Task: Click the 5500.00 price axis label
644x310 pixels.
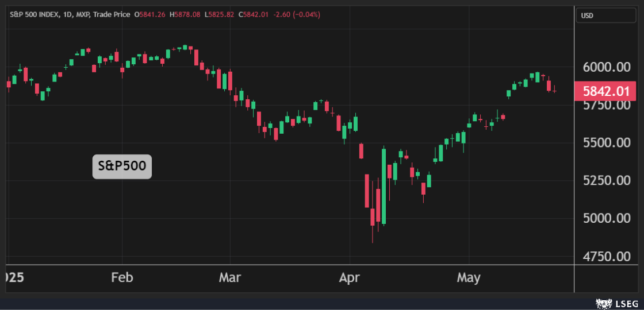Action: (x=605, y=143)
